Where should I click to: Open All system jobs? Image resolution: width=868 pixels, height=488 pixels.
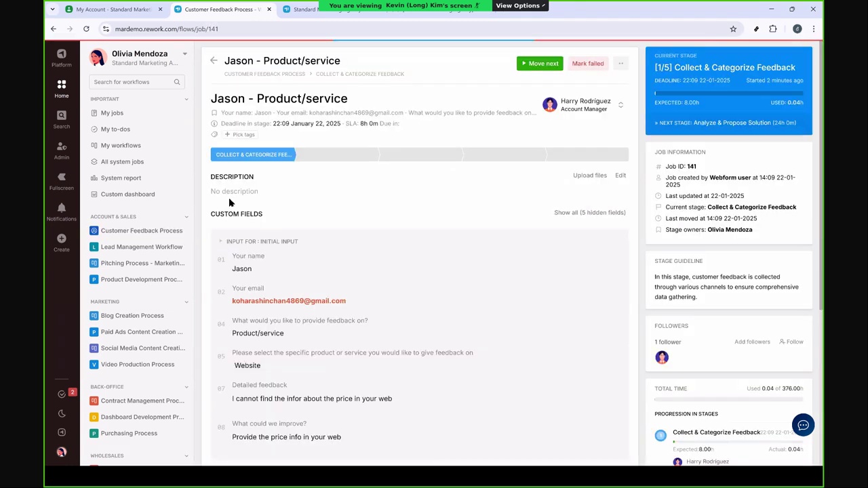coord(122,162)
